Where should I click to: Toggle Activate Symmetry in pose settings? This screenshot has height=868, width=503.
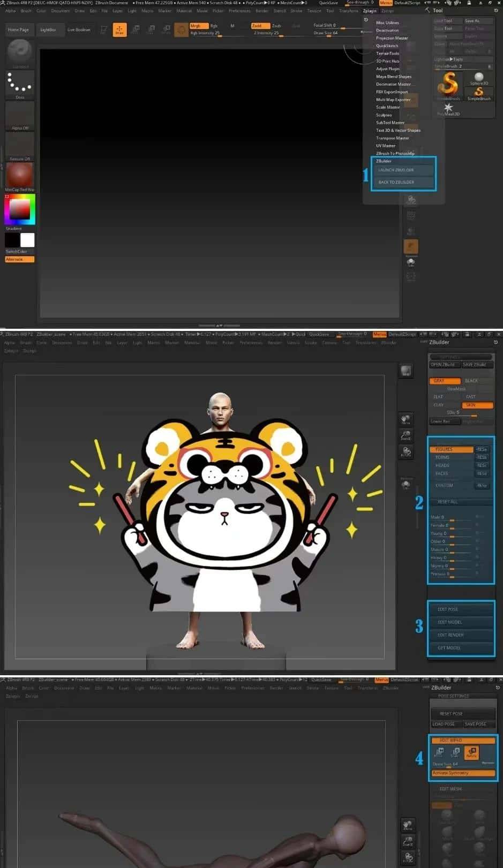click(463, 773)
